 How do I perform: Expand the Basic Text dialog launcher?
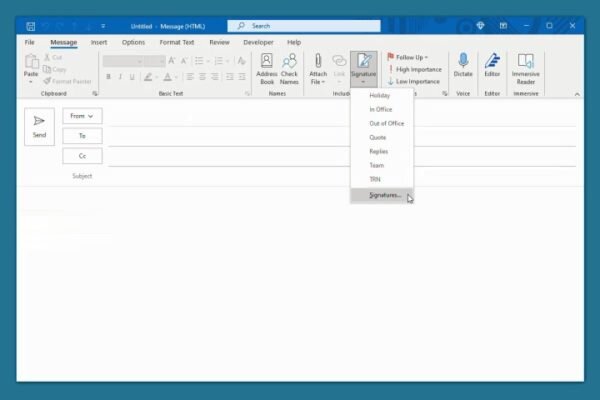coord(247,93)
